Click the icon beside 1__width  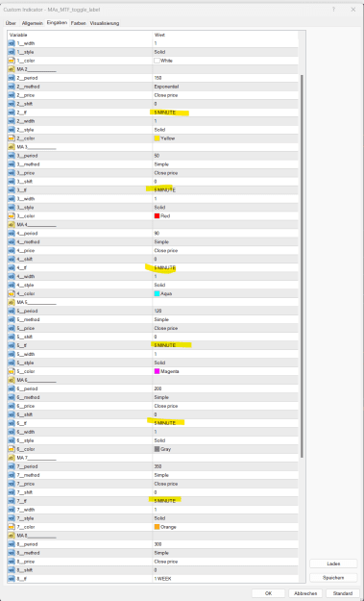(12, 43)
